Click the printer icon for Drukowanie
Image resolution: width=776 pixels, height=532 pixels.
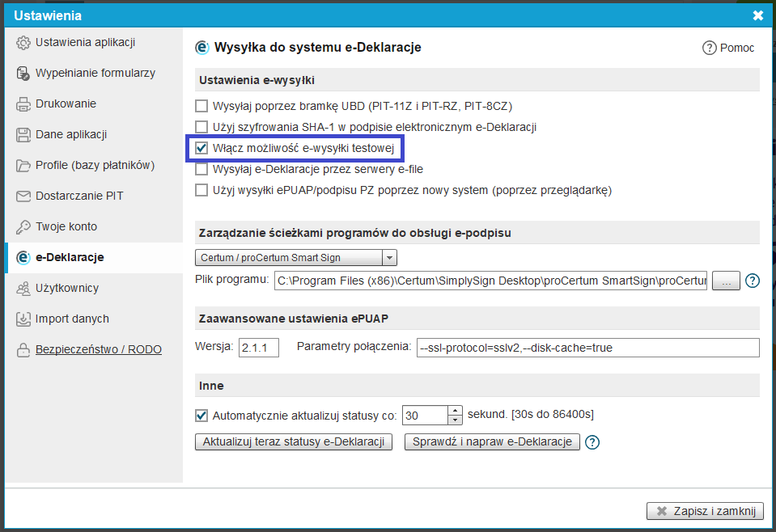tap(23, 104)
